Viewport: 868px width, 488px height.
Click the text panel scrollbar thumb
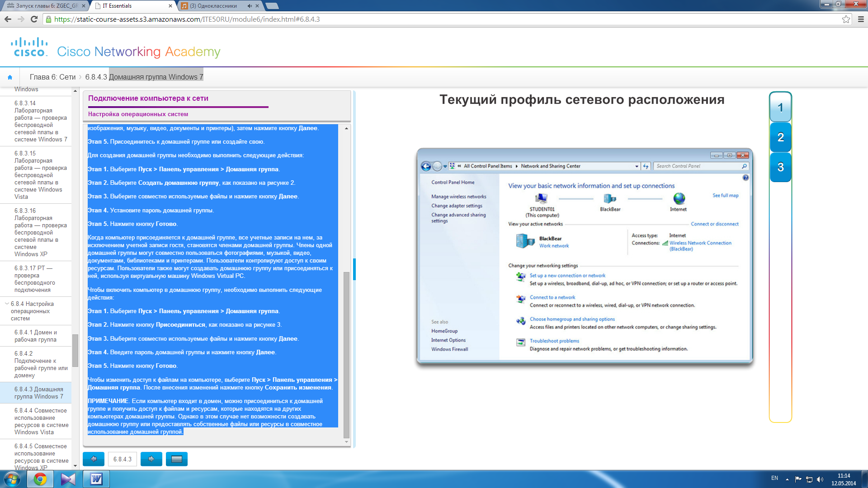pos(346,355)
